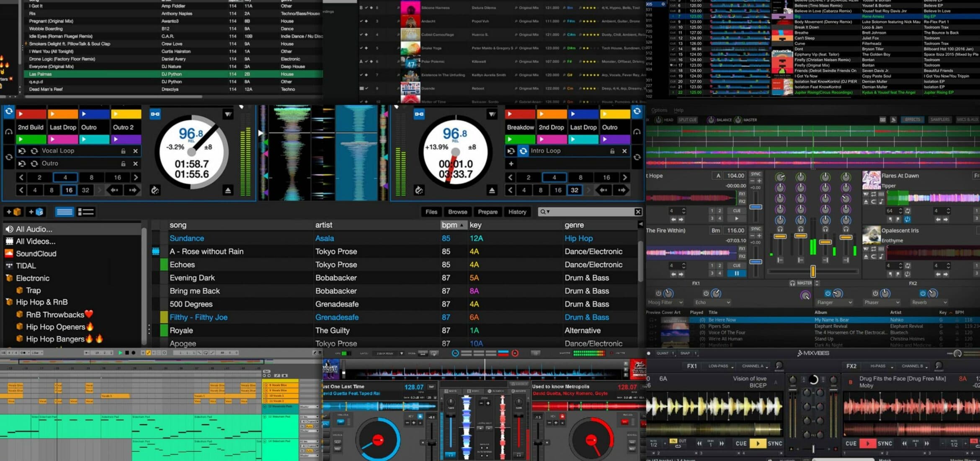Open the TIDAL streaming library
The height and width of the screenshot is (461, 980).
25,265
